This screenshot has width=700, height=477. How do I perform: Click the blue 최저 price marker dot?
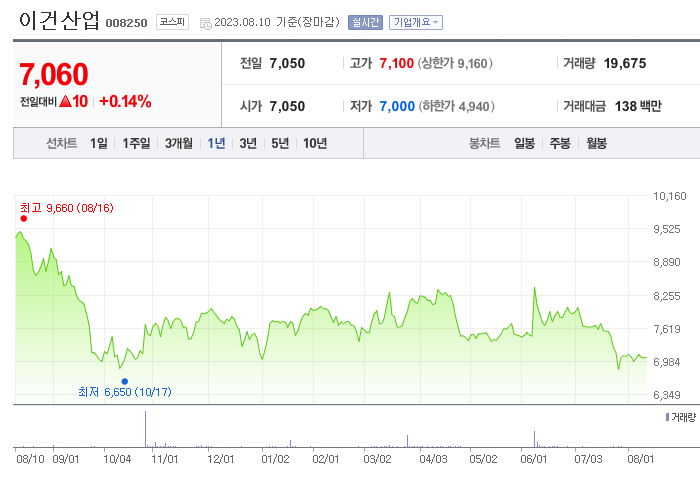coord(125,381)
